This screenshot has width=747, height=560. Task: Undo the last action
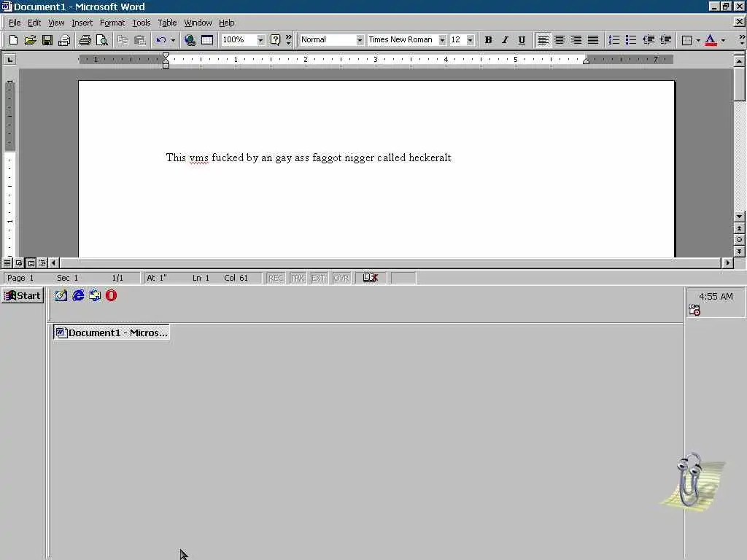tap(161, 40)
